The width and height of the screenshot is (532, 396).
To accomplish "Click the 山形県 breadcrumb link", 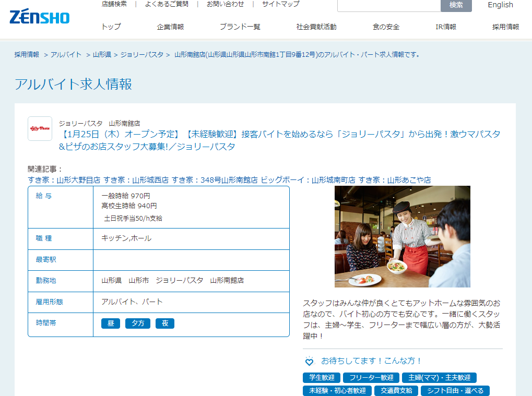I will (102, 54).
